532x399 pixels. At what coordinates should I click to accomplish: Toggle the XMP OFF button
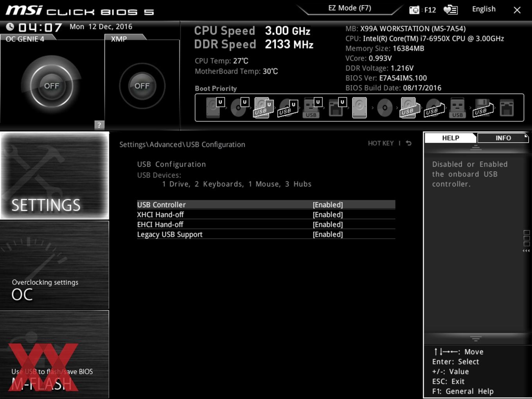pos(142,86)
